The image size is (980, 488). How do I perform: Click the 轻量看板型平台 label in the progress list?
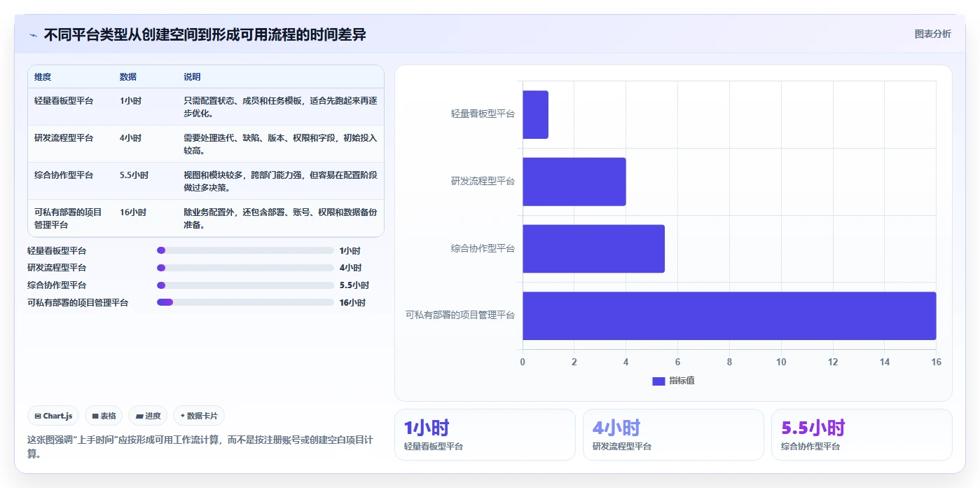(x=57, y=251)
